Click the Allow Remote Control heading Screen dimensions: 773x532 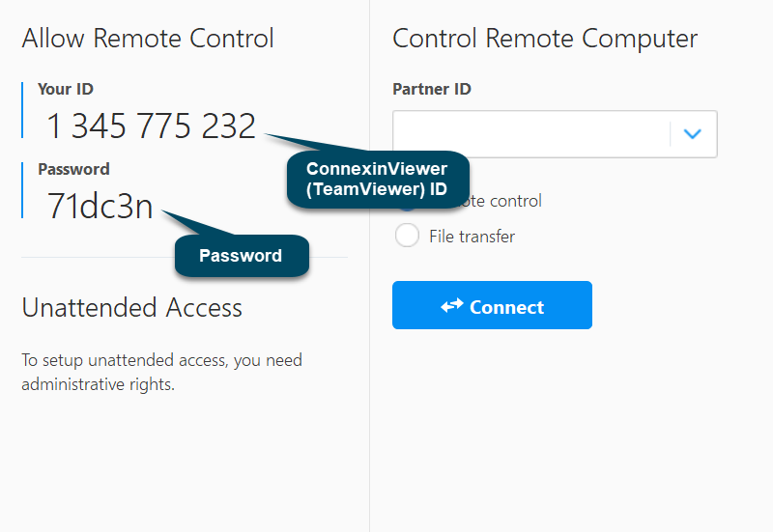[x=148, y=39]
